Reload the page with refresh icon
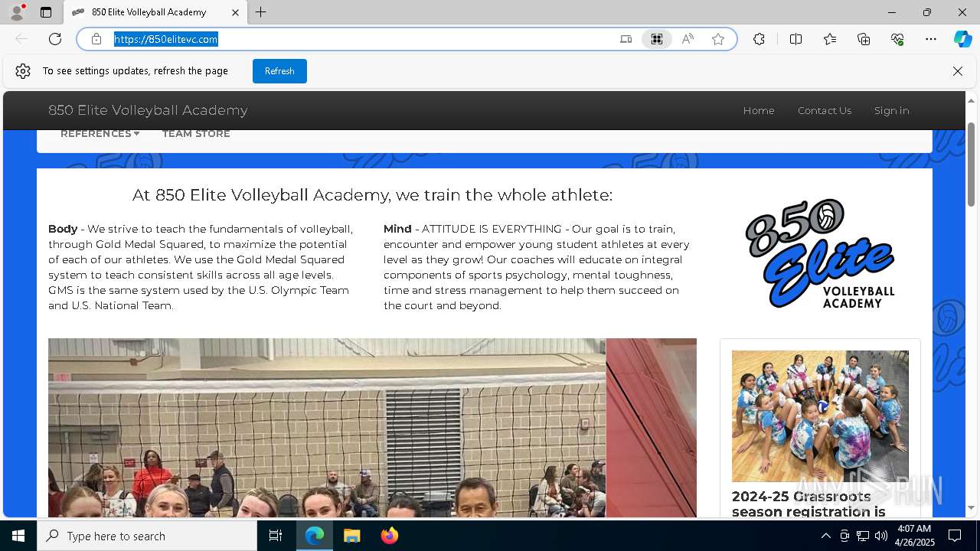This screenshot has height=551, width=980. [x=55, y=39]
